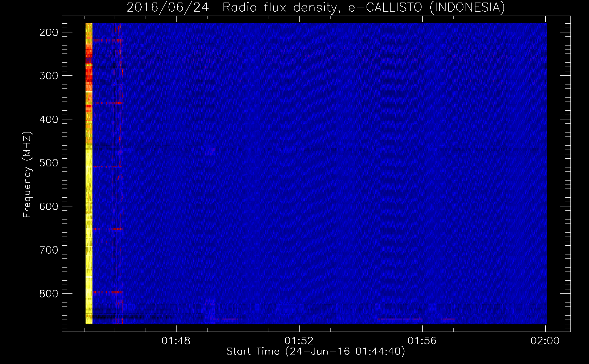Click the 'Frequency (MHZ)' axis label
Viewport: 589px width, 364px height.
coord(27,174)
